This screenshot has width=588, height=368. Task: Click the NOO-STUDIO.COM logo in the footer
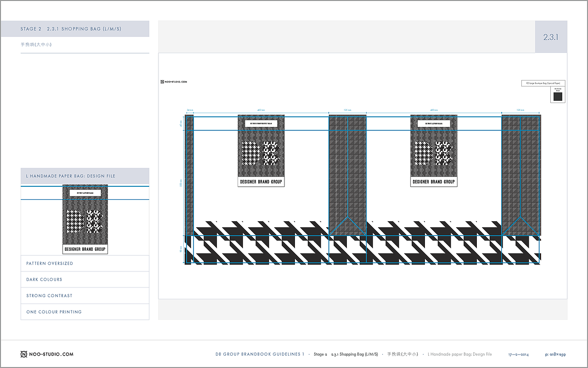click(x=47, y=354)
